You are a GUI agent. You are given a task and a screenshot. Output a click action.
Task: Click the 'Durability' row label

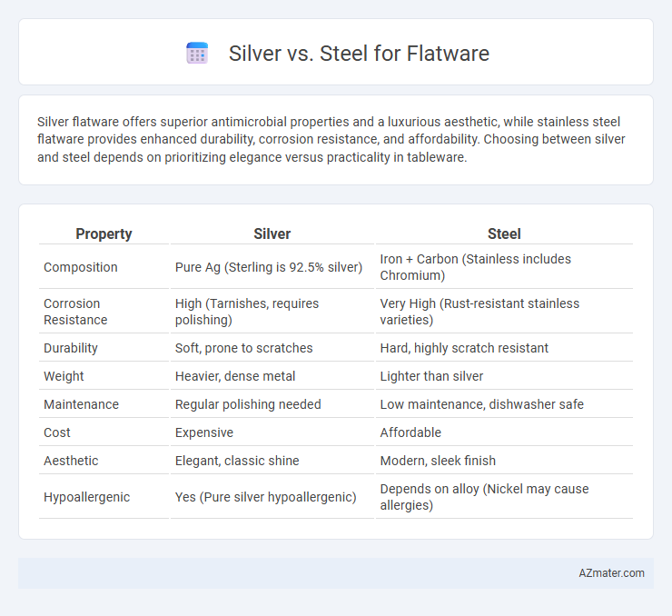click(x=71, y=348)
